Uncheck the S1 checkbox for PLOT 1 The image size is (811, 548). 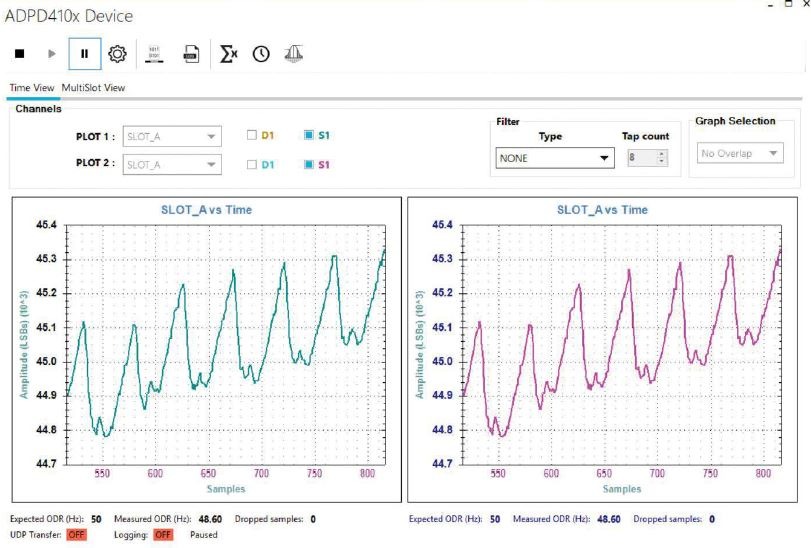[x=309, y=135]
